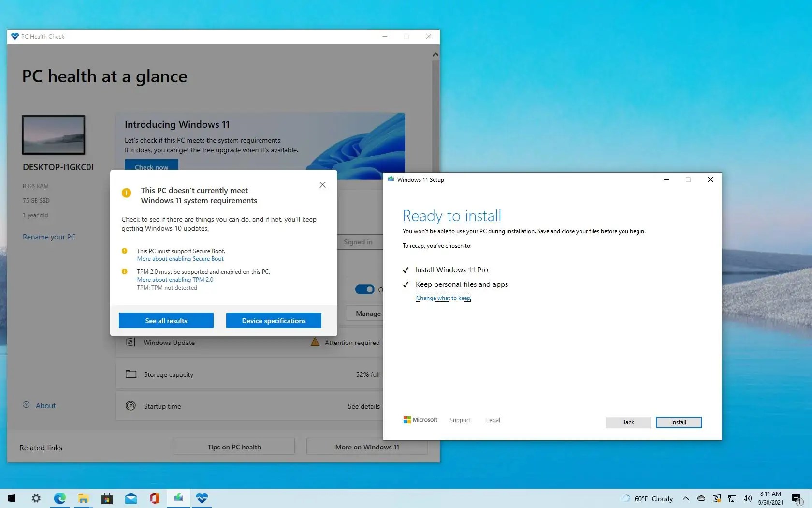The height and width of the screenshot is (508, 812).
Task: Click the Install button to begin installation
Action: 679,422
